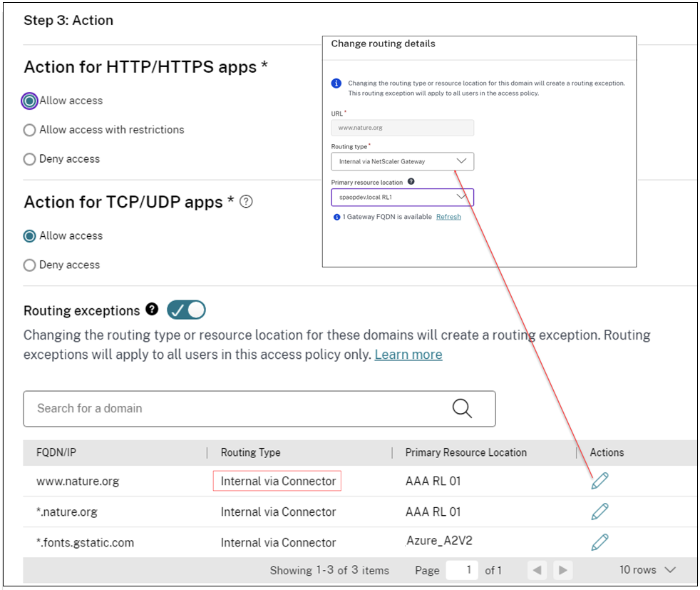Select Deny access for TCP/UDP apps
Viewport: 700px width, 590px height.
(29, 264)
